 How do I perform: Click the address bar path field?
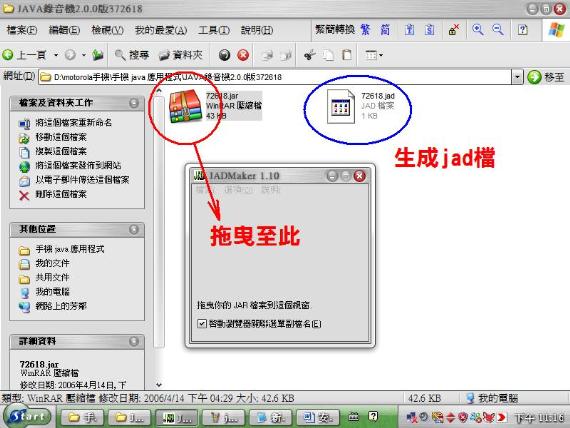(x=275, y=77)
